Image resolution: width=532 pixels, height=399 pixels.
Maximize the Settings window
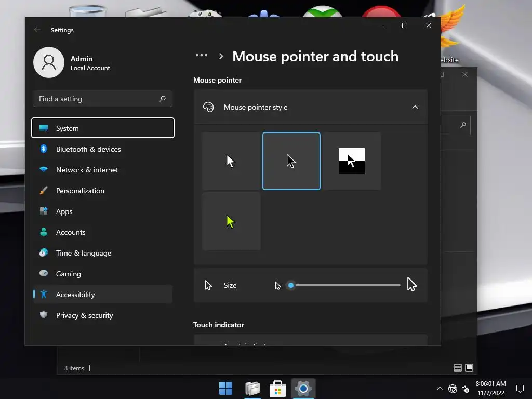[x=404, y=25]
